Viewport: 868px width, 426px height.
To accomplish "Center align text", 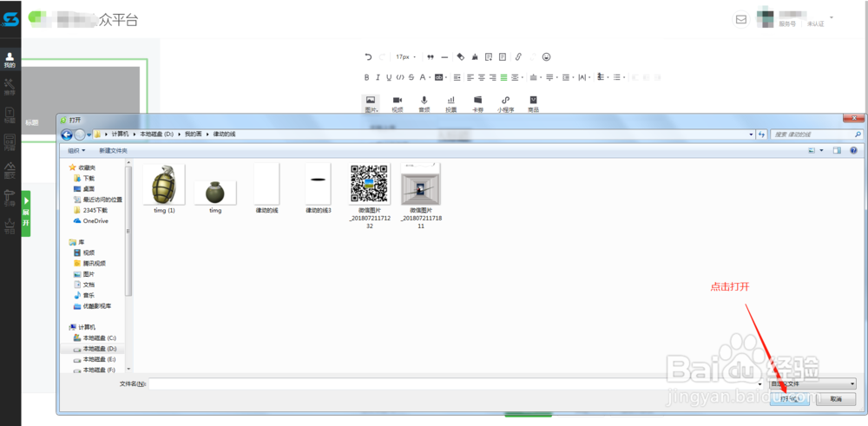I will coord(482,77).
